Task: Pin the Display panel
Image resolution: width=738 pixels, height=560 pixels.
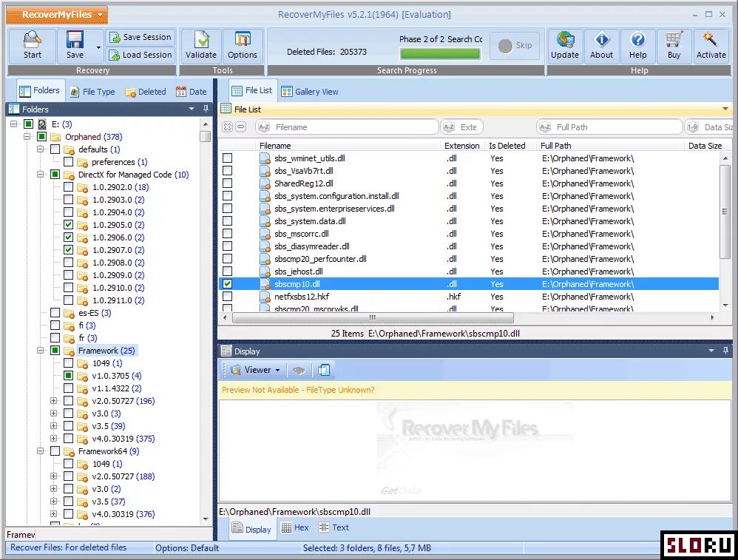Action: click(725, 351)
